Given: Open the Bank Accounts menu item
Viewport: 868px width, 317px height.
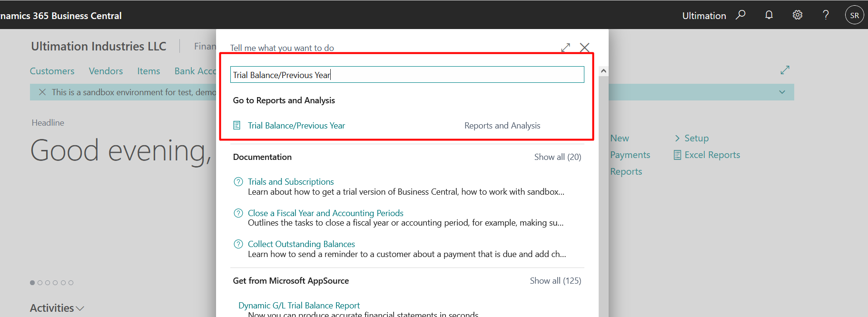Looking at the screenshot, I should pyautogui.click(x=195, y=71).
